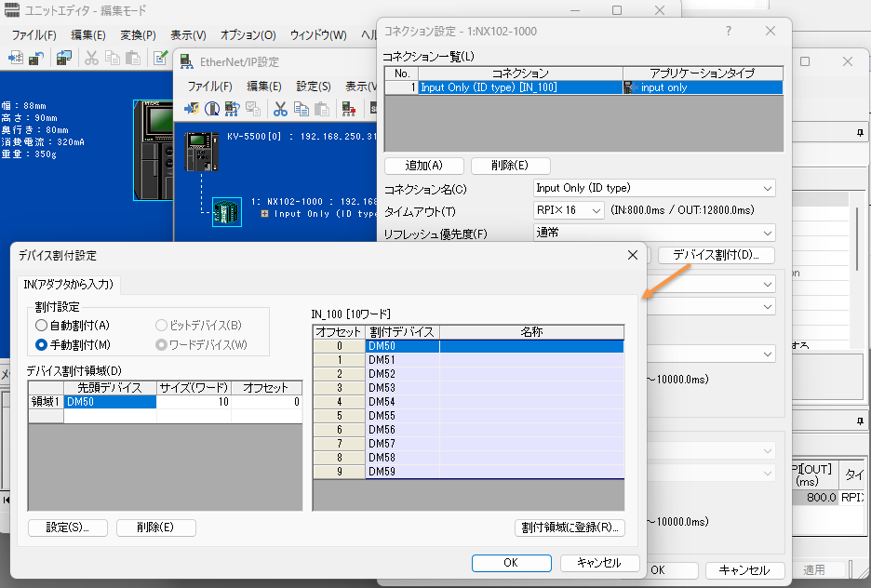Click the pencil edit icon in Unit Editor toolbar
Image resolution: width=871 pixels, height=588 pixels.
point(160,58)
